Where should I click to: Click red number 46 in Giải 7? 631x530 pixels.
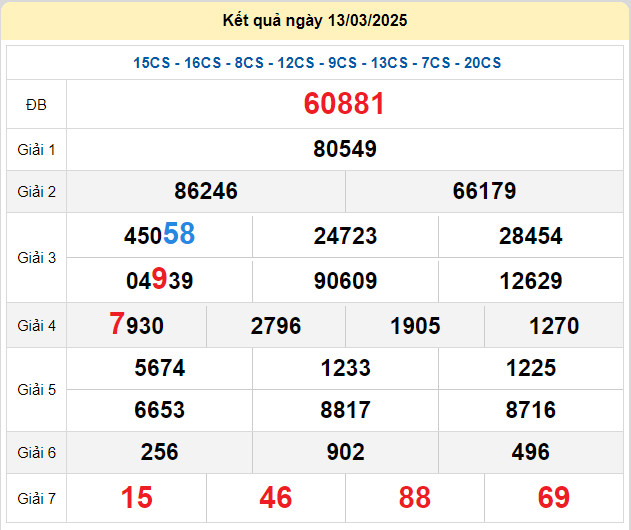[276, 497]
